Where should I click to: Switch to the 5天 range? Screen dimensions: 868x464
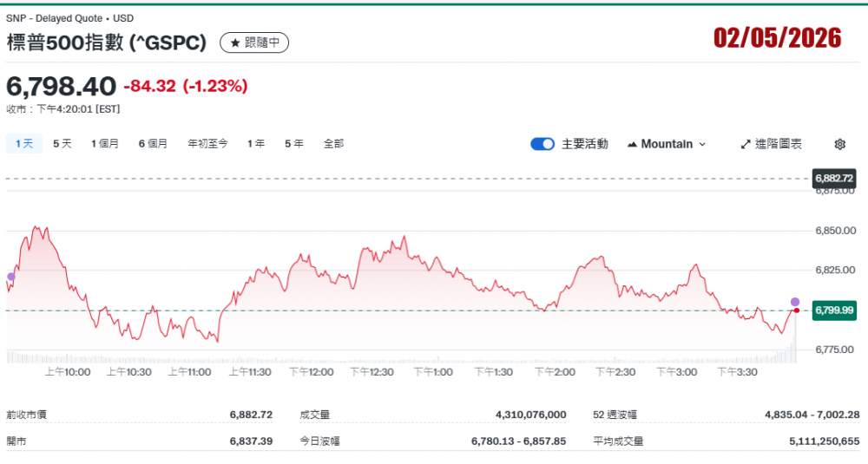(x=62, y=144)
